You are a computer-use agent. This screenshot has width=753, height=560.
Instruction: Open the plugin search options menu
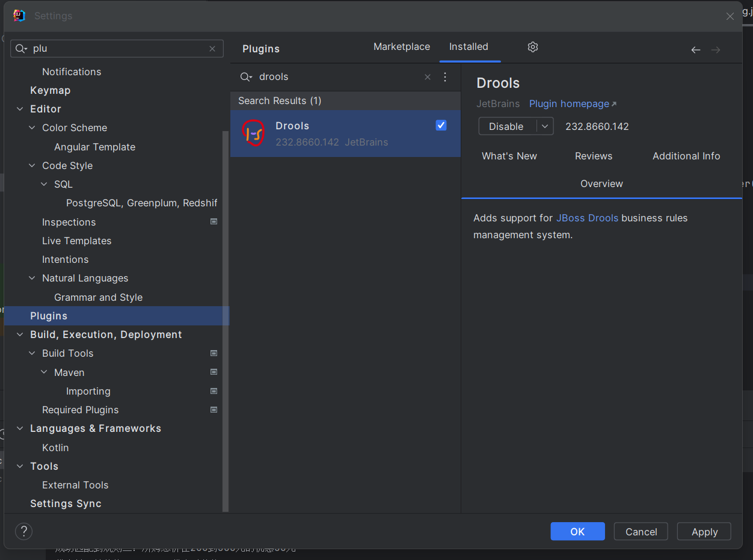(x=445, y=77)
